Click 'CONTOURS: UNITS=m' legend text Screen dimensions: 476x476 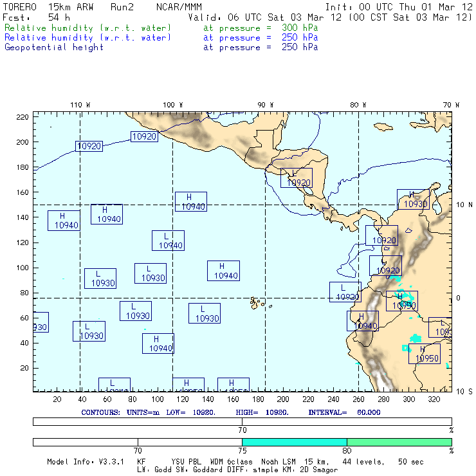coord(120,412)
